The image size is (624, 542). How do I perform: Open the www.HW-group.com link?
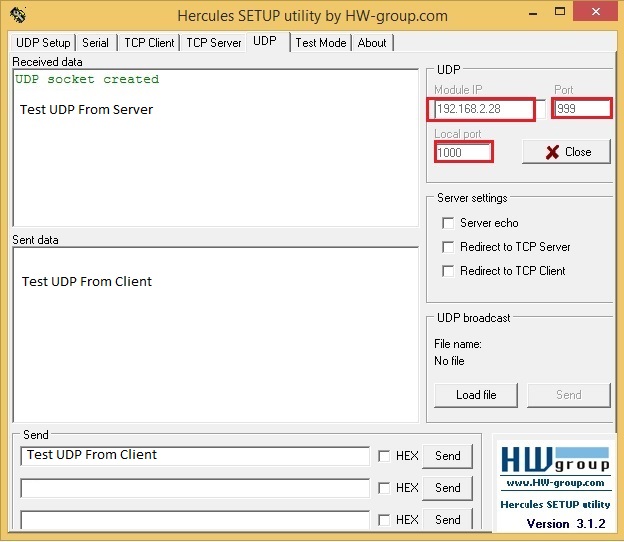[555, 483]
